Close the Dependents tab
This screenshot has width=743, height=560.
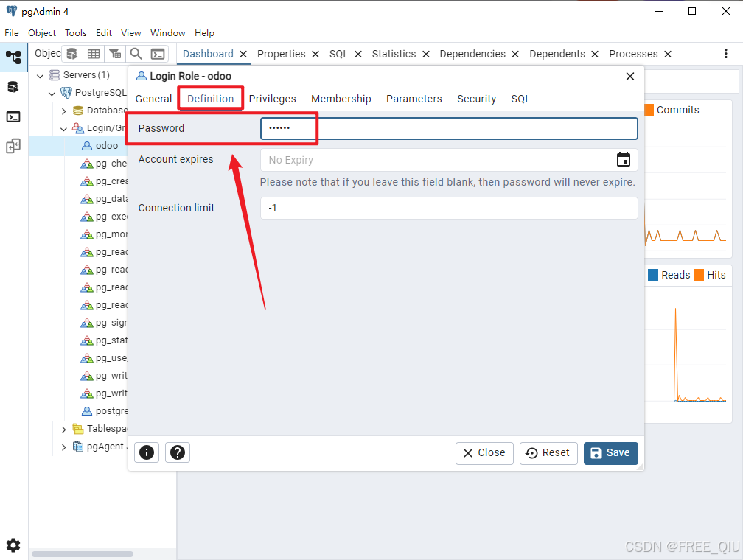point(595,54)
